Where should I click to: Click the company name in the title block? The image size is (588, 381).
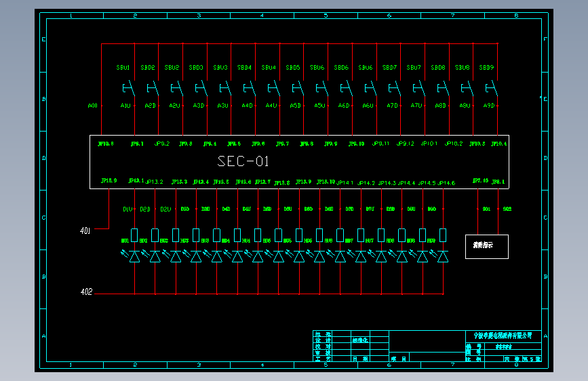tap(503, 336)
